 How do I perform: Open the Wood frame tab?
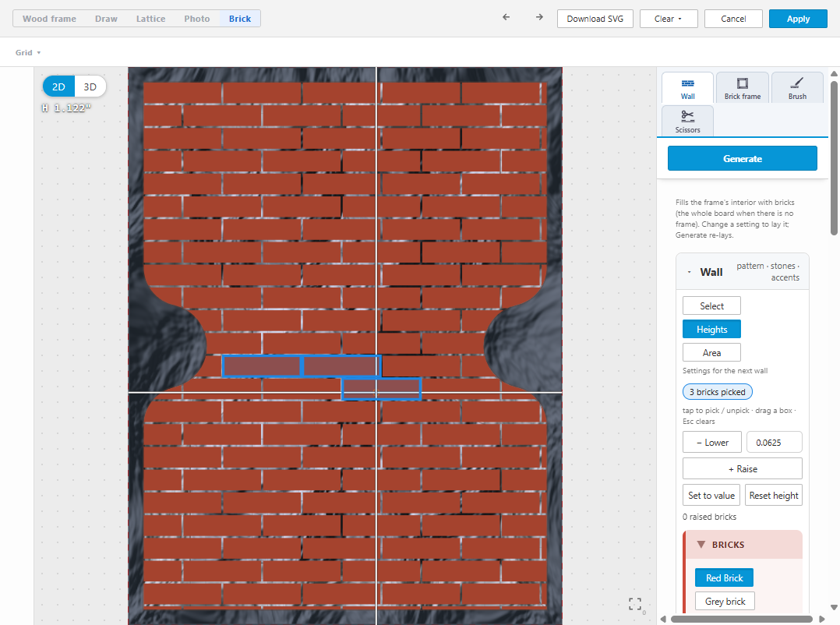pyautogui.click(x=49, y=19)
